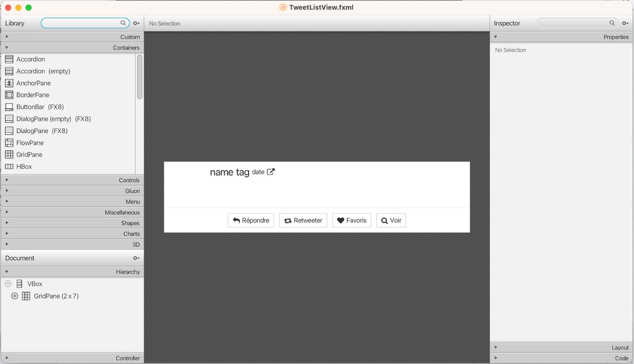The width and height of the screenshot is (634, 364).
Task: Choose the AnchorPane icon
Action: pyautogui.click(x=9, y=83)
